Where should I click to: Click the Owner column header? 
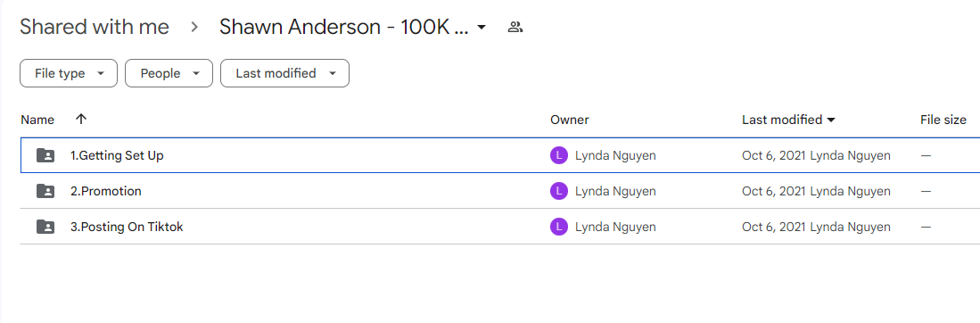tap(570, 120)
